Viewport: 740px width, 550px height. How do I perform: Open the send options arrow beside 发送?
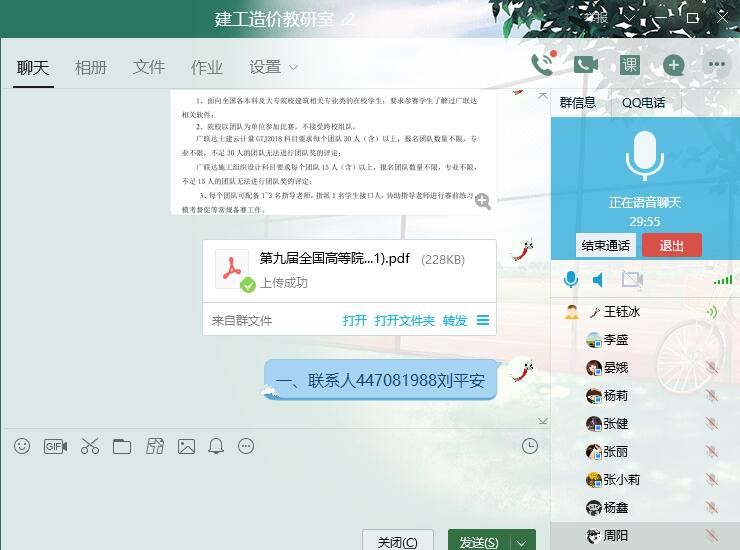pos(521,542)
